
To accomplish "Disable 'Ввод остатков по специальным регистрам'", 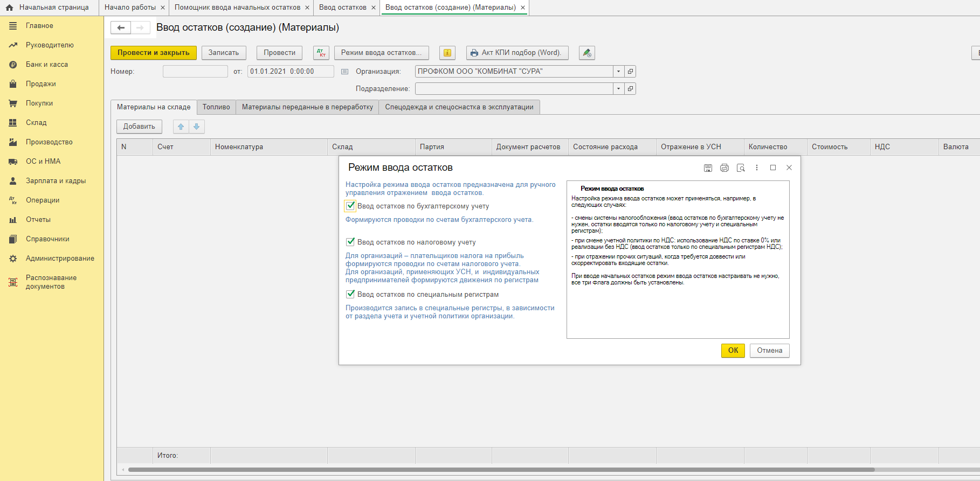I will click(350, 294).
